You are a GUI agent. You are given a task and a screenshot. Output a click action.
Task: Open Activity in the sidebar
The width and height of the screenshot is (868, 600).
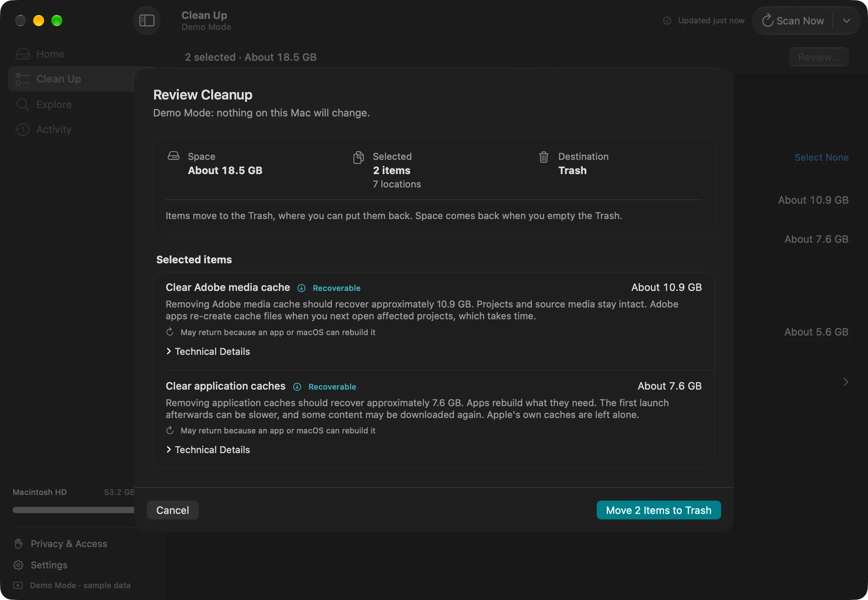pyautogui.click(x=71, y=129)
